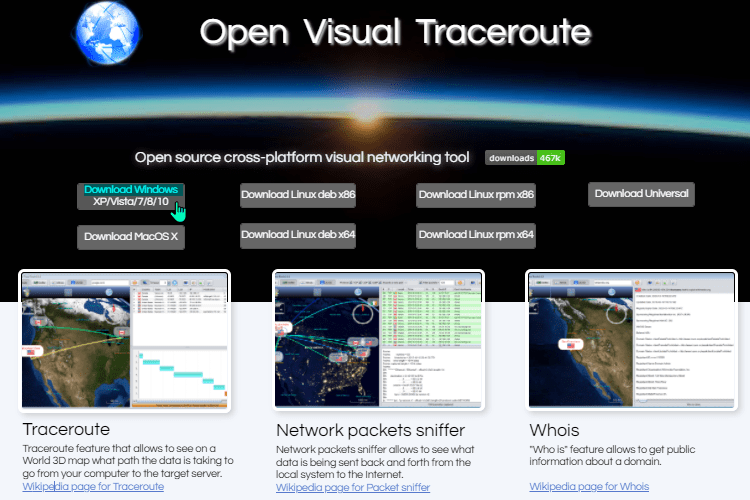This screenshot has height=500, width=750.
Task: Click the tagline Open source cross-platform visual networking tool
Action: click(x=302, y=157)
